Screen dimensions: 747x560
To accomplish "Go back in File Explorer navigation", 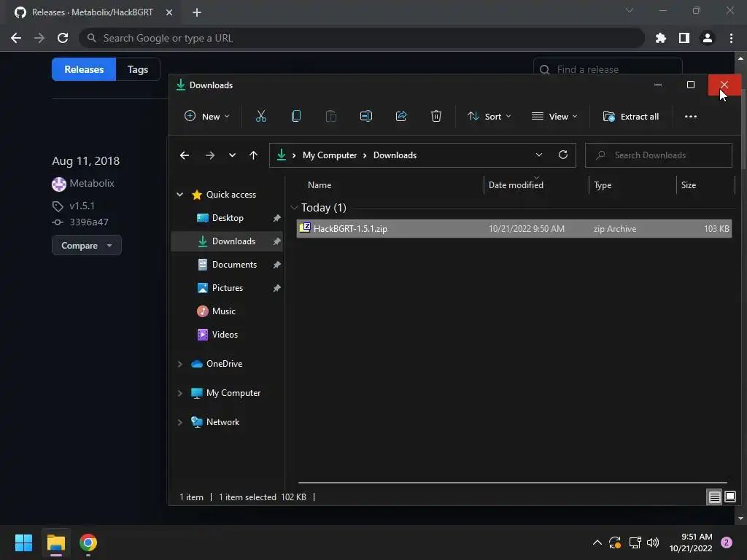I will tap(185, 155).
